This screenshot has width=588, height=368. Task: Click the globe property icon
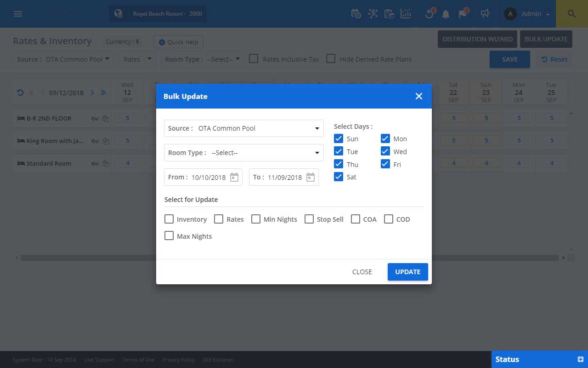[119, 14]
